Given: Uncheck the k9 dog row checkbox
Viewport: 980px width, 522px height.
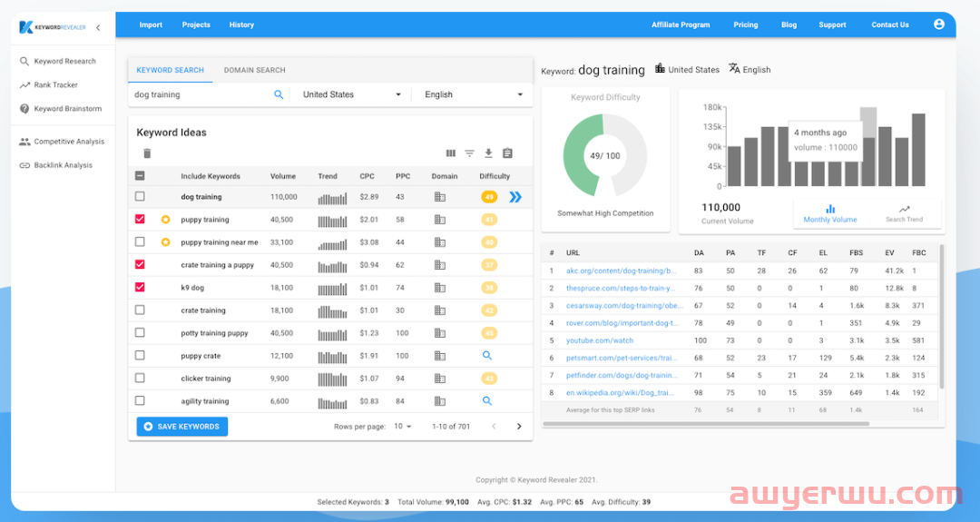Looking at the screenshot, I should click(140, 288).
